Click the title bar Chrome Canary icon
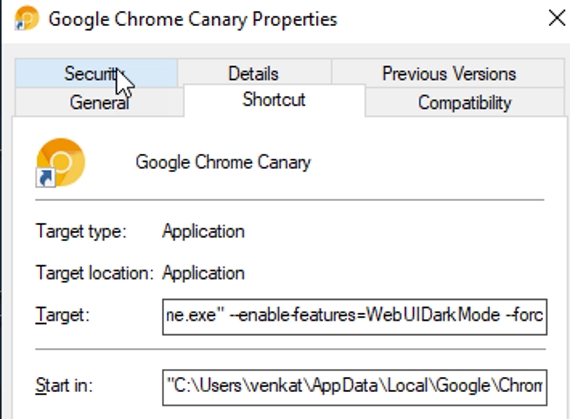Viewport: 570px width, 419px height. (x=26, y=18)
